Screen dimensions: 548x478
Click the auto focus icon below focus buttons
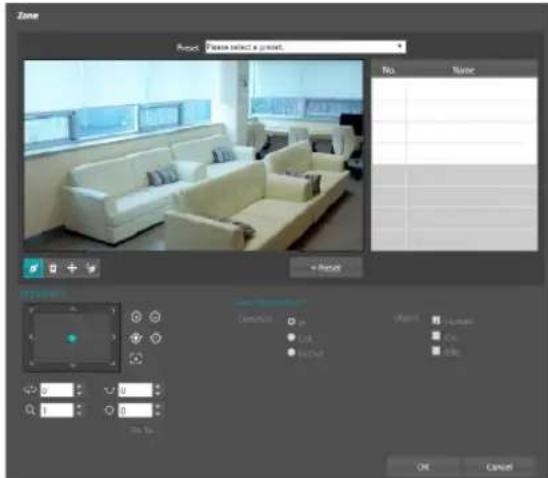[x=136, y=358]
